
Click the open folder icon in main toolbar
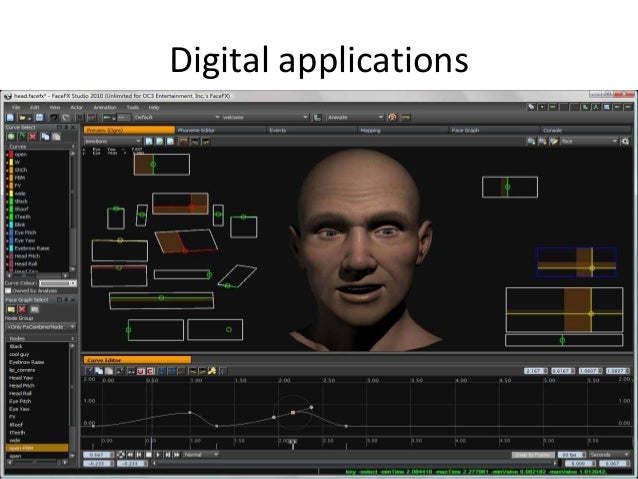pos(23,118)
